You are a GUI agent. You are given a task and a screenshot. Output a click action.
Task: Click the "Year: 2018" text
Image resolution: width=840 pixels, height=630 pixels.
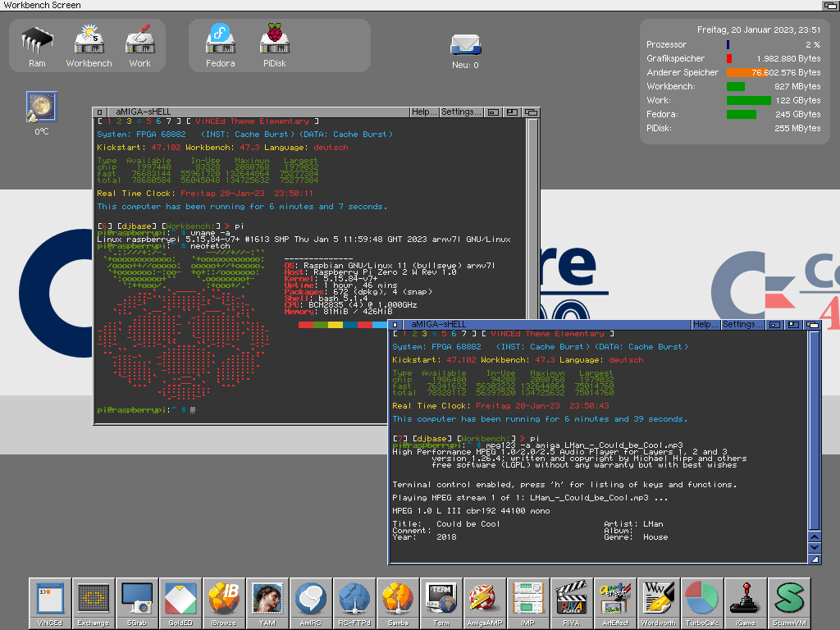click(x=424, y=536)
